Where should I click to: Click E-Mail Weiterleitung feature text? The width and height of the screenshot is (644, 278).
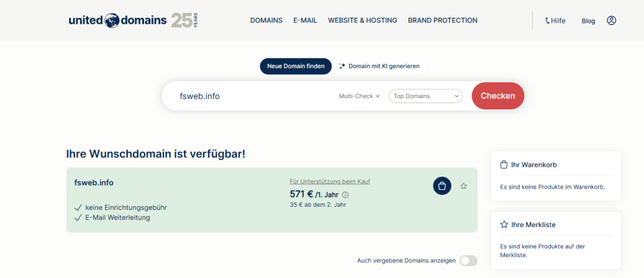(118, 218)
